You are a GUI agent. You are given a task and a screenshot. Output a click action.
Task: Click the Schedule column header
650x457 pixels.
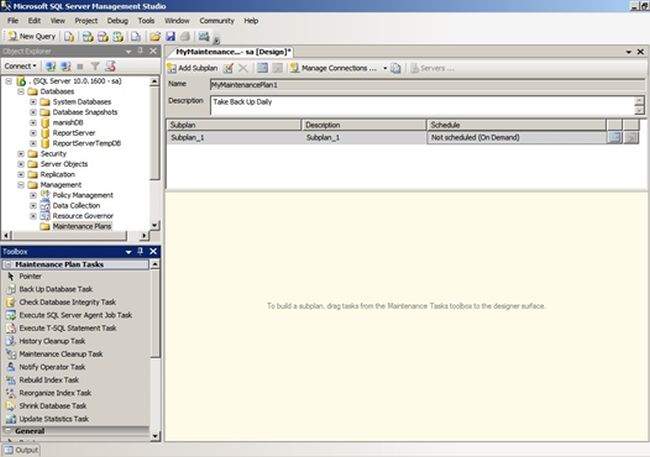[x=517, y=125]
